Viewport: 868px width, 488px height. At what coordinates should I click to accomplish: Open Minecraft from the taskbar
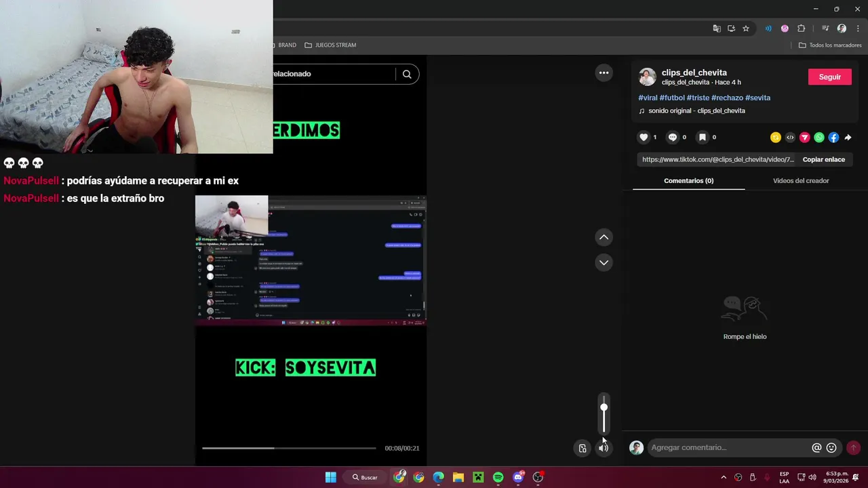point(478,477)
